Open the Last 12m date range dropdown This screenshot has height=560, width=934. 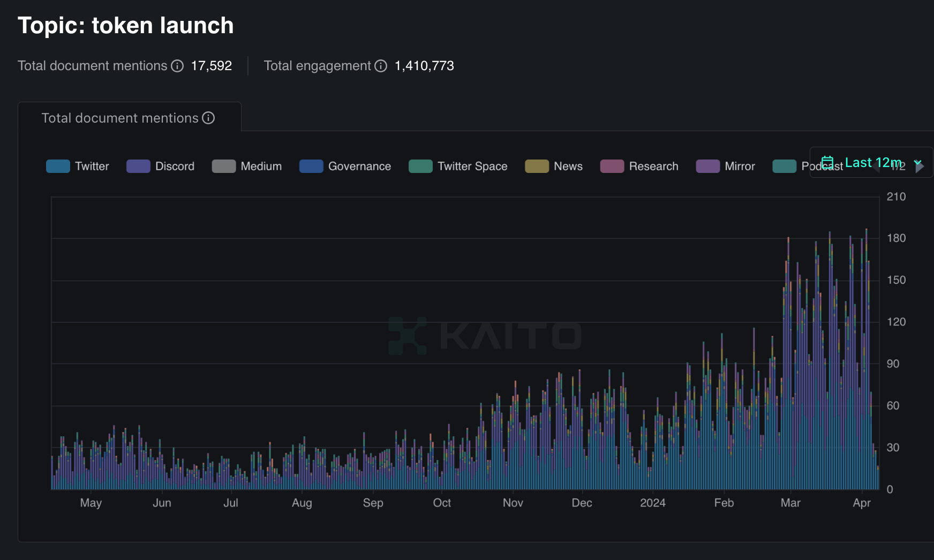click(871, 162)
